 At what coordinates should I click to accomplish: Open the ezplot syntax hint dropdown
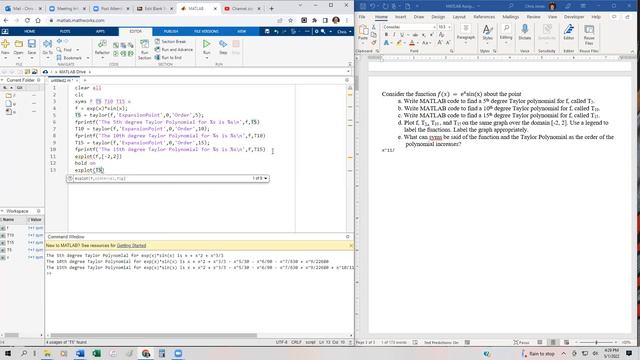coord(266,178)
